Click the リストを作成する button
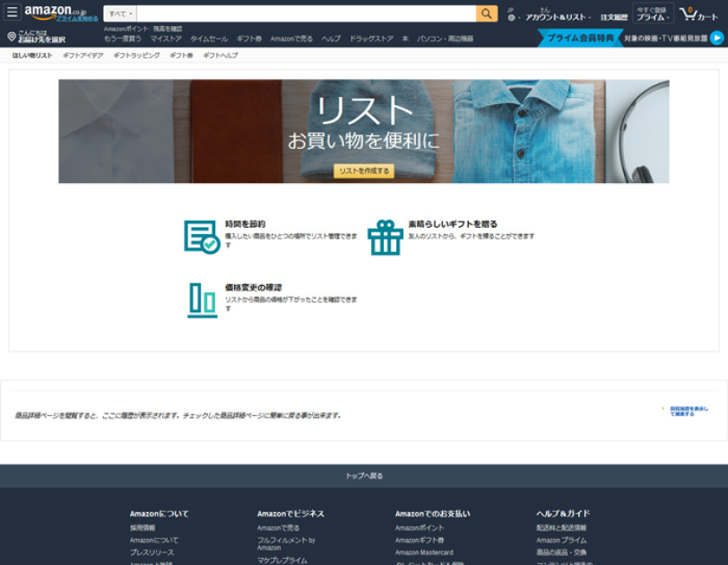The height and width of the screenshot is (565, 728). pos(364,171)
